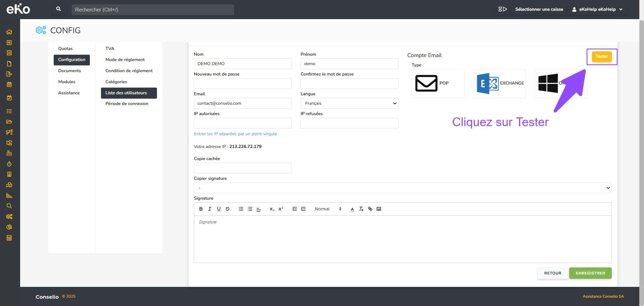
Task: Click the yellow Tester button
Action: click(x=601, y=56)
